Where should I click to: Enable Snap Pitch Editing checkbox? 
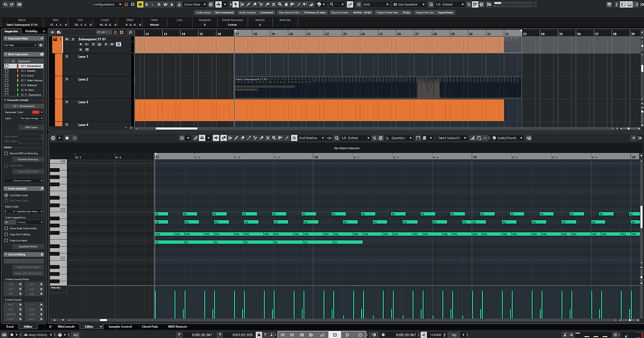tap(6, 234)
